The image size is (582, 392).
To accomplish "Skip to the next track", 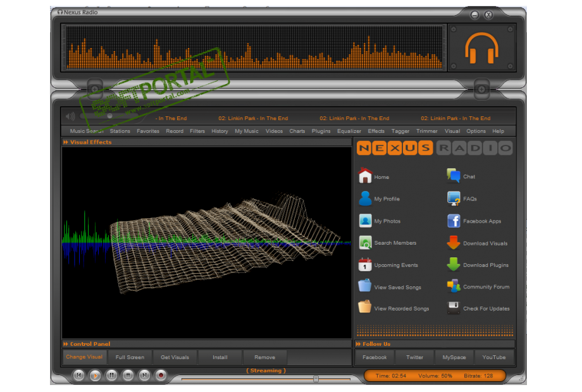I will click(144, 376).
